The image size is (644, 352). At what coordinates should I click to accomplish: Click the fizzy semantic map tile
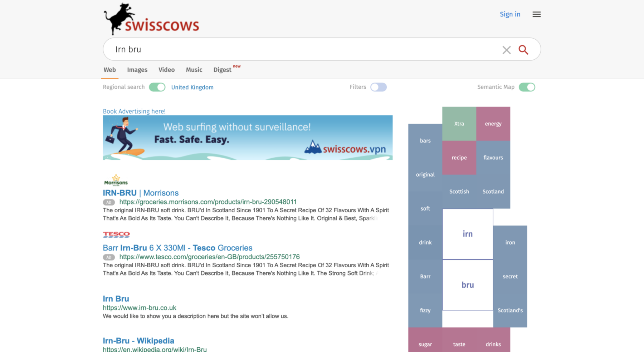click(425, 311)
